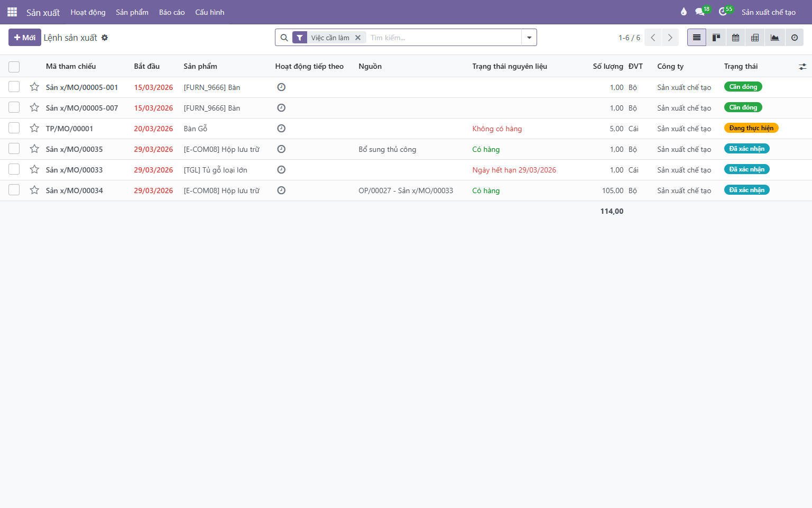
Task: Tick checkbox for Sản x/MO/00005-001
Action: [x=14, y=87]
